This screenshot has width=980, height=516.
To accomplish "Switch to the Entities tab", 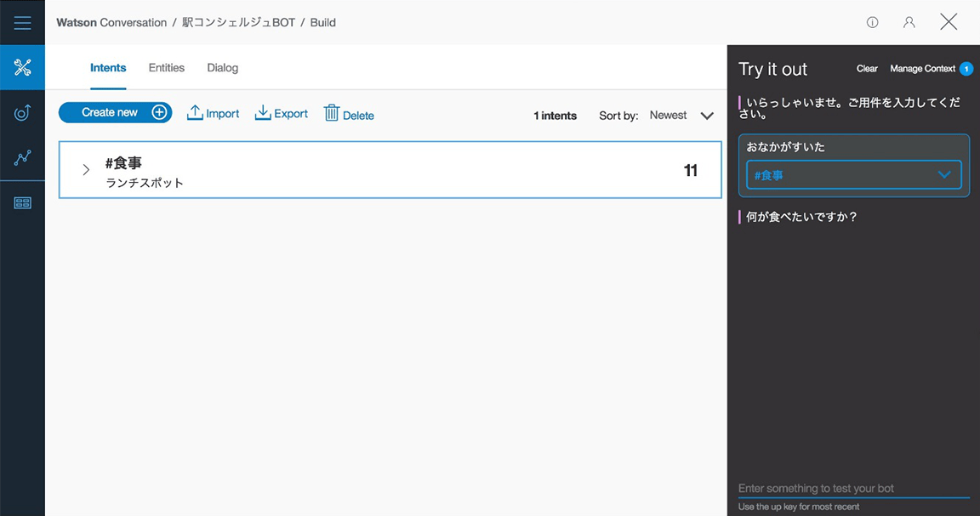I will pyautogui.click(x=166, y=67).
